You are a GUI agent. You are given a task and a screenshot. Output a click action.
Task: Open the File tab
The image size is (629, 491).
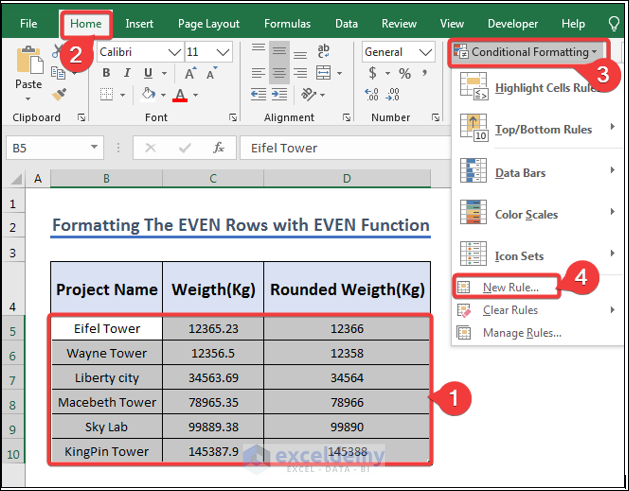click(28, 24)
